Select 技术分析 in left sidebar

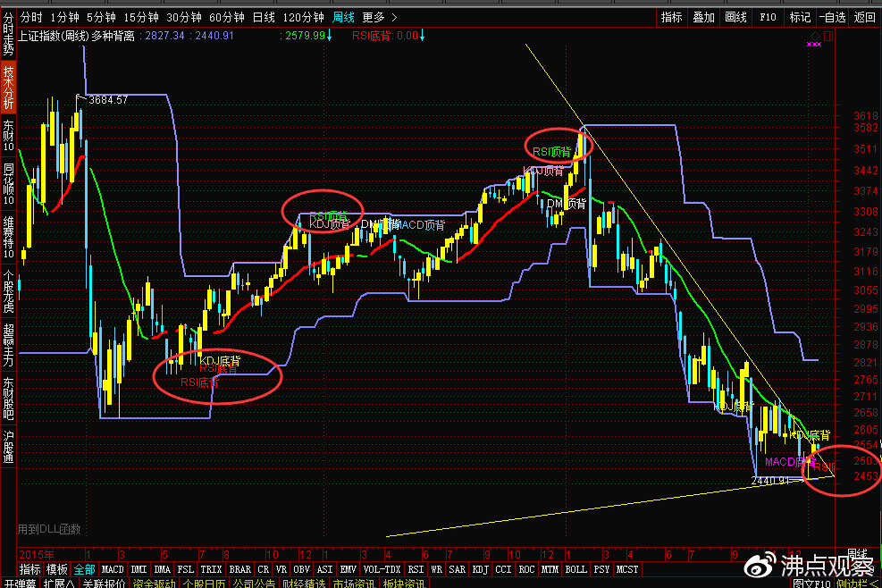(8, 87)
